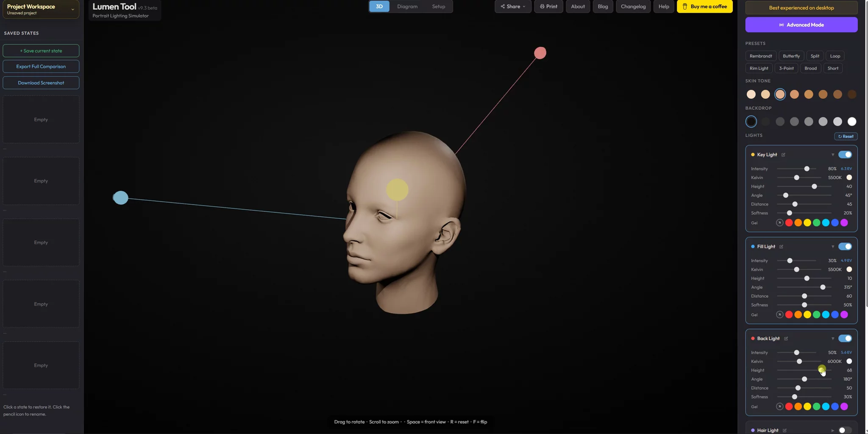The height and width of the screenshot is (434, 868).
Task: Remove gel from Key Light
Action: (779, 223)
